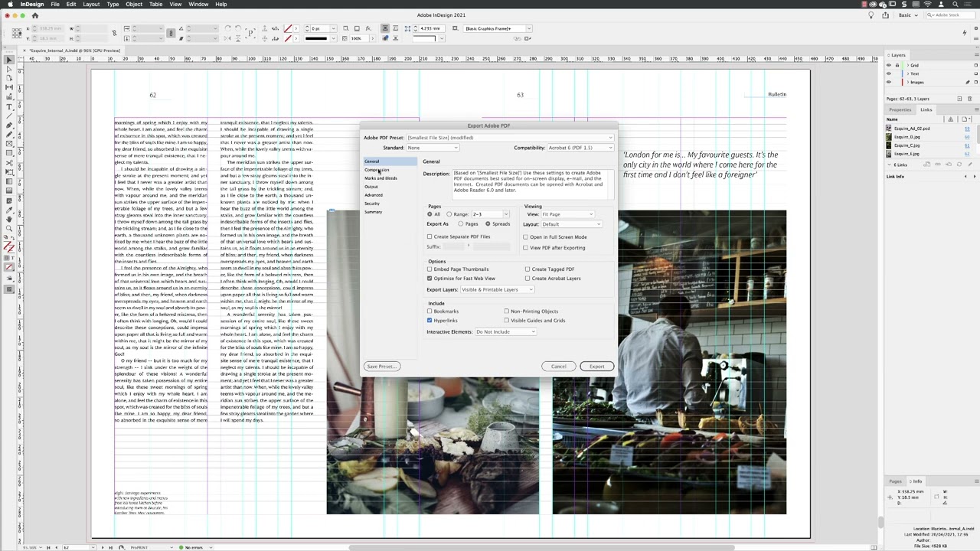Viewport: 980px width, 551px height.
Task: Uncheck the Hyperlinks checkbox
Action: [x=430, y=321]
